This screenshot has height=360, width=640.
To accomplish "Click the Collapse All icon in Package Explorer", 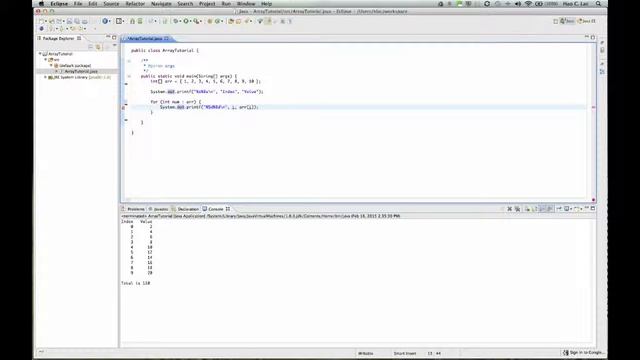I will coord(91,47).
